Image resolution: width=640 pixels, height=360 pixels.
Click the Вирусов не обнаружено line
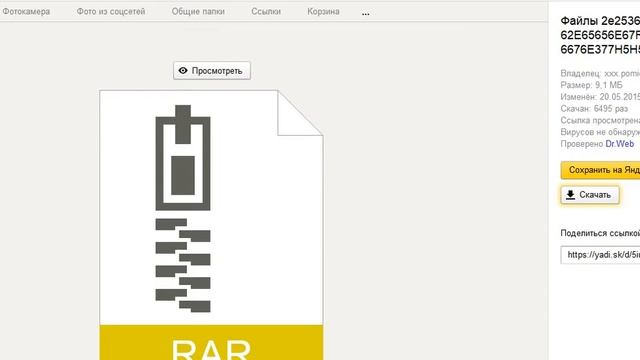point(600,132)
